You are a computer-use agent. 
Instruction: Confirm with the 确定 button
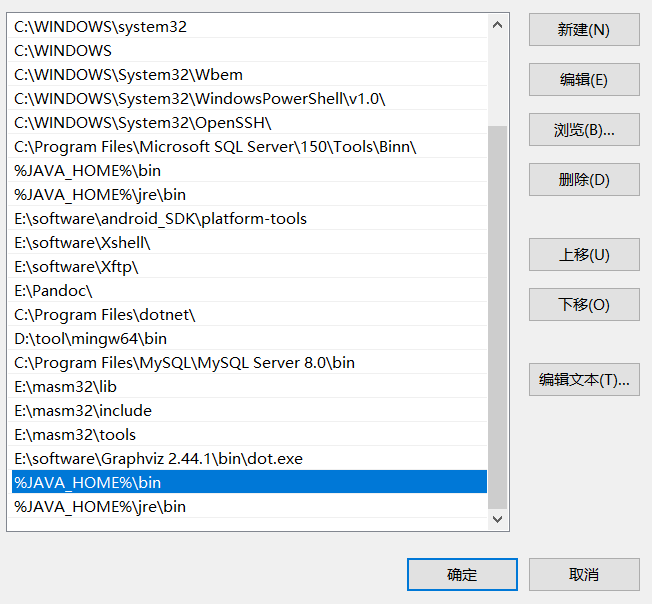pos(462,574)
